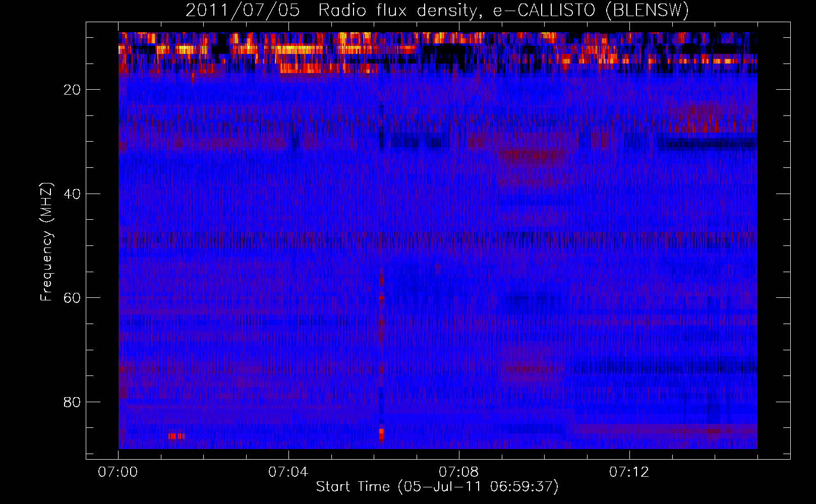Click the '07:08' time axis label
816x504 pixels.
coord(458,472)
